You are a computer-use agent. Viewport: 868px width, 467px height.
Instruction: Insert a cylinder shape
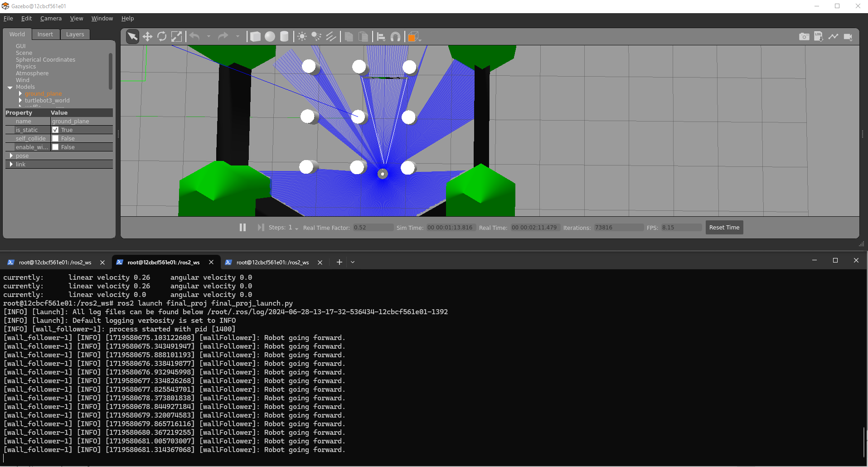[x=284, y=37]
